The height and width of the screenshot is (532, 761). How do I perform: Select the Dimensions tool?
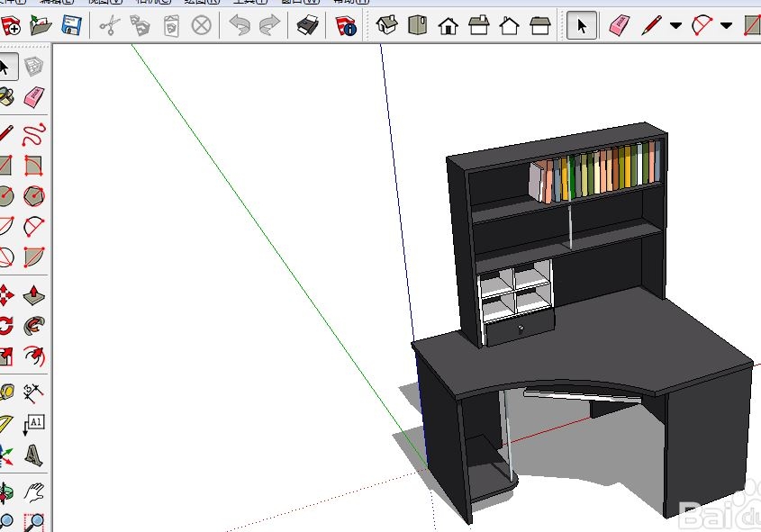coord(34,393)
